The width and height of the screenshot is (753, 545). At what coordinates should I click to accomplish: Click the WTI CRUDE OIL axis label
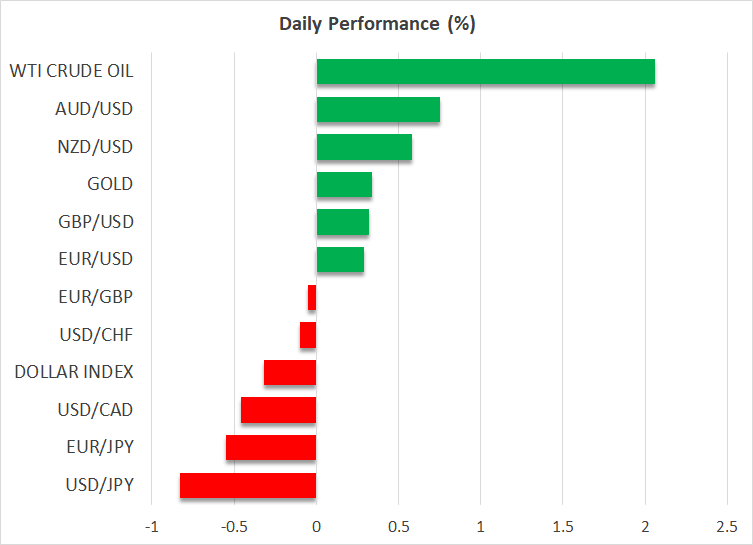[x=71, y=72]
